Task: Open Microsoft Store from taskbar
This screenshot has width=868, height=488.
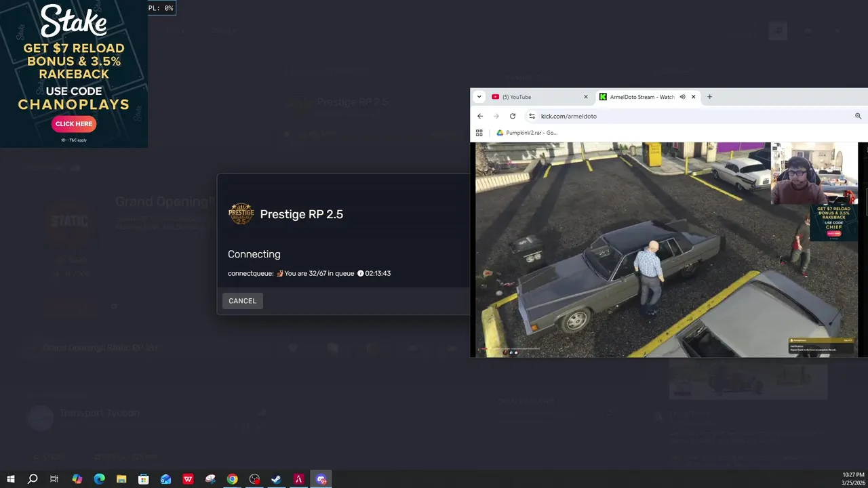Action: [x=143, y=479]
